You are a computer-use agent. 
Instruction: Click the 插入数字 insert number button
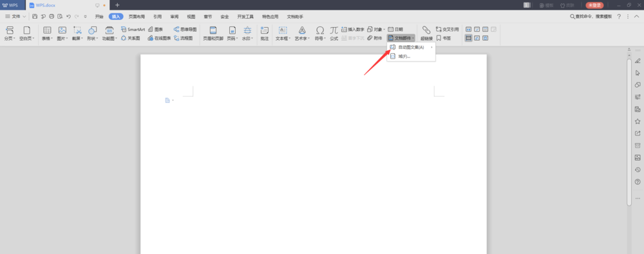pos(353,30)
